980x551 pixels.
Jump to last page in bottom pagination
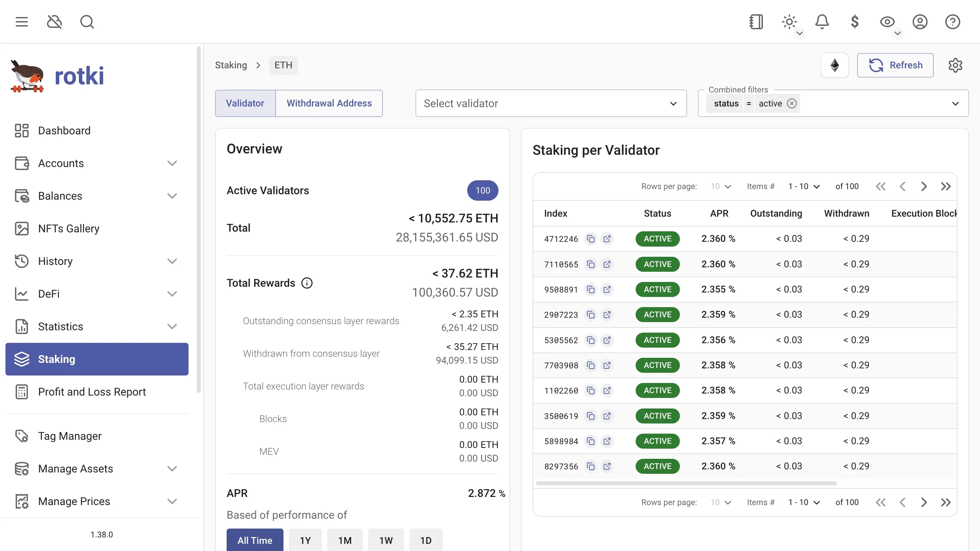pos(946,502)
